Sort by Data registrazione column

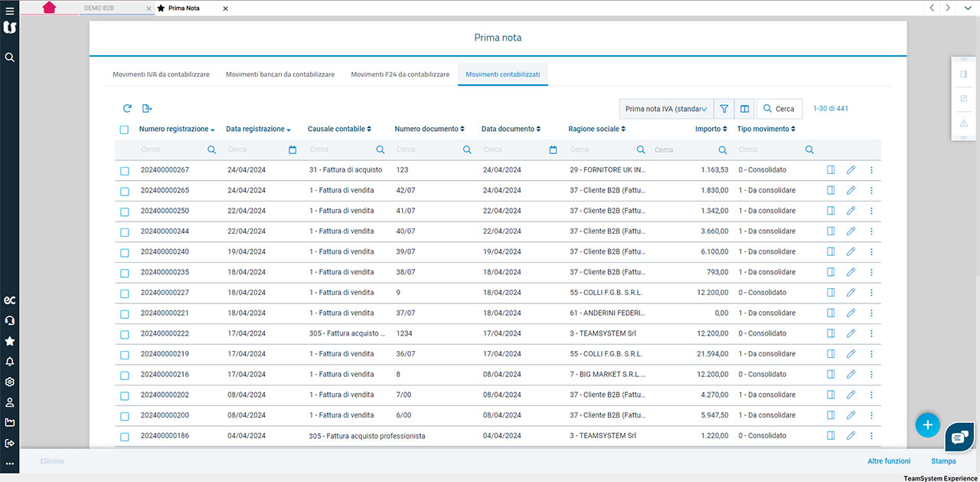(258, 129)
